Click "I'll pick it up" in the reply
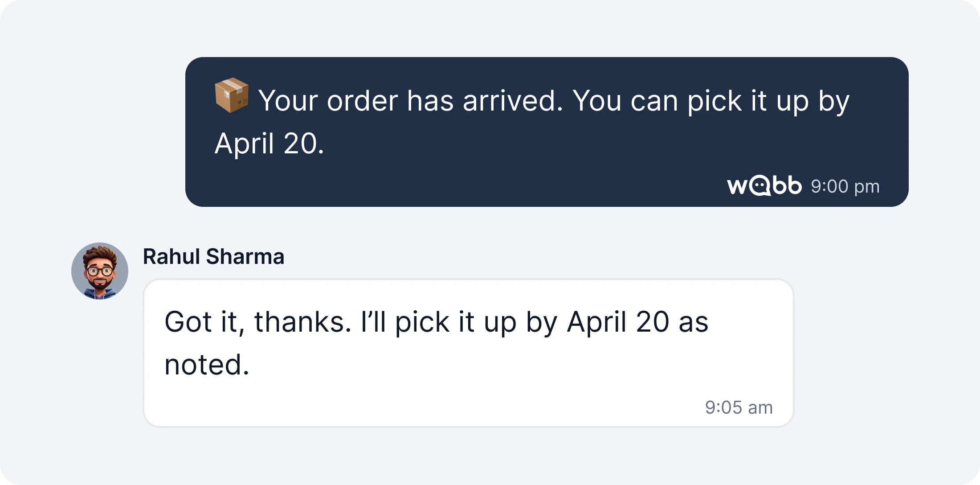The width and height of the screenshot is (980, 485). coord(438,322)
